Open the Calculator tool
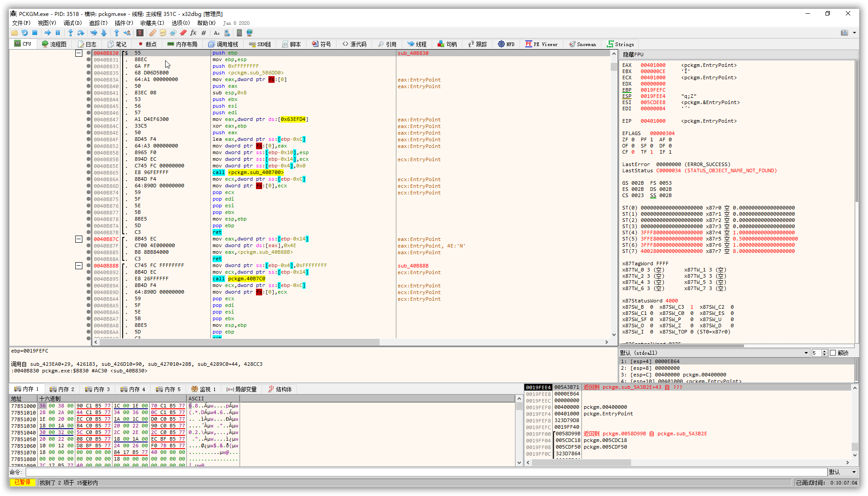This screenshot has height=496, width=868. [x=239, y=33]
